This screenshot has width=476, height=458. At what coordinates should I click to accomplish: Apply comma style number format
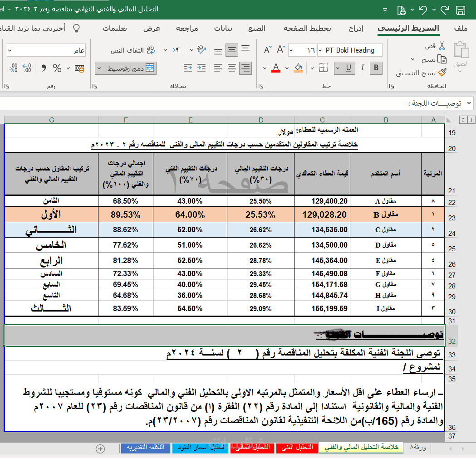point(44,68)
